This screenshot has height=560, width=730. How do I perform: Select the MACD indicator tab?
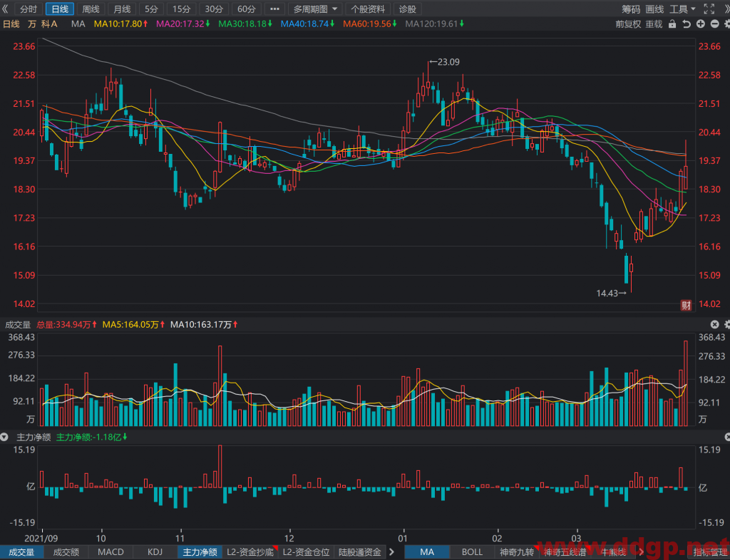point(110,552)
